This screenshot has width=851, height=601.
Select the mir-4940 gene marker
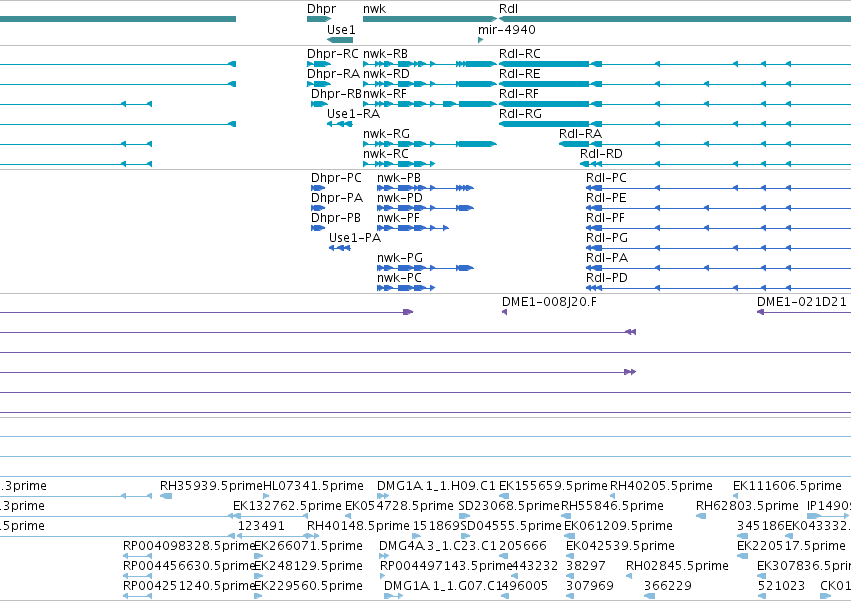point(480,40)
